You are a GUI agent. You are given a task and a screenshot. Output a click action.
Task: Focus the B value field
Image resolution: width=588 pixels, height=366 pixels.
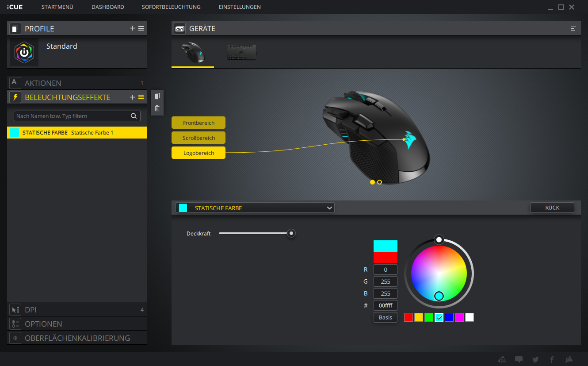tap(386, 293)
